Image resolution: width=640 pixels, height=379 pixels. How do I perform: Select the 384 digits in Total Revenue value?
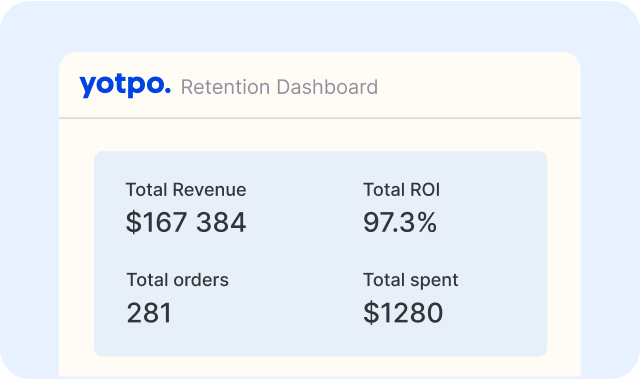click(x=221, y=223)
